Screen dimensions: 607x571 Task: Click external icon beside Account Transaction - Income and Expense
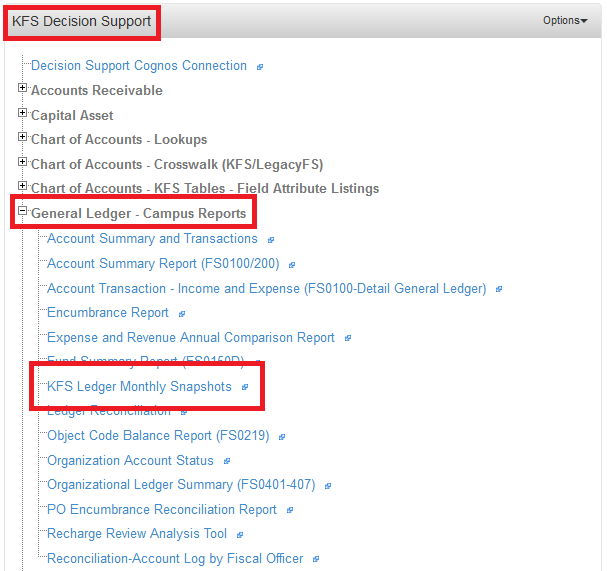[499, 289]
